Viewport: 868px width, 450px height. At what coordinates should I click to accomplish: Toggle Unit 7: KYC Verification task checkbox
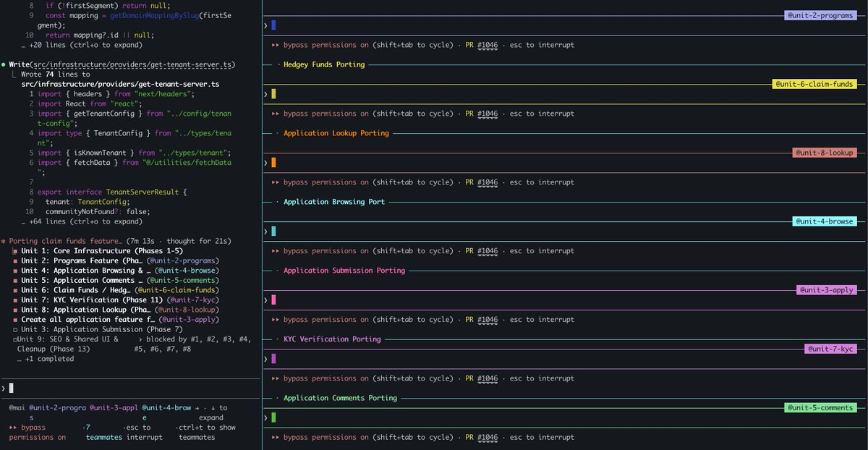click(x=15, y=300)
